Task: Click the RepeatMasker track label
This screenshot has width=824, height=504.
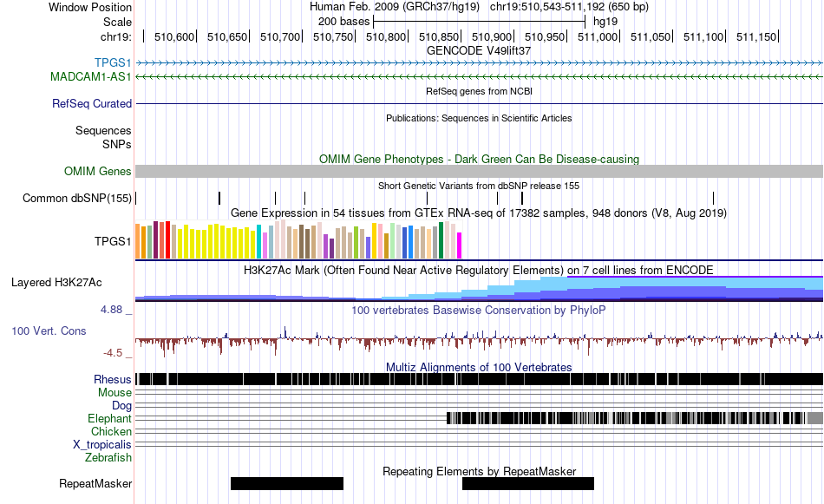Action: [95, 483]
